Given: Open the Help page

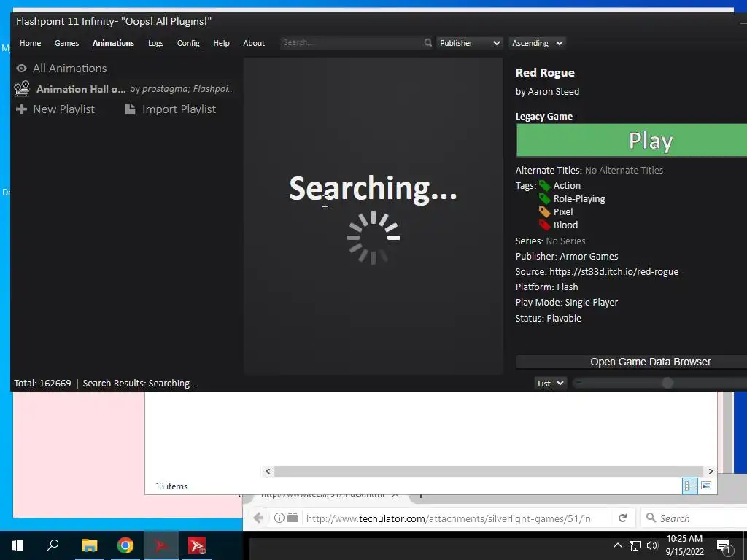Looking at the screenshot, I should pyautogui.click(x=222, y=43).
